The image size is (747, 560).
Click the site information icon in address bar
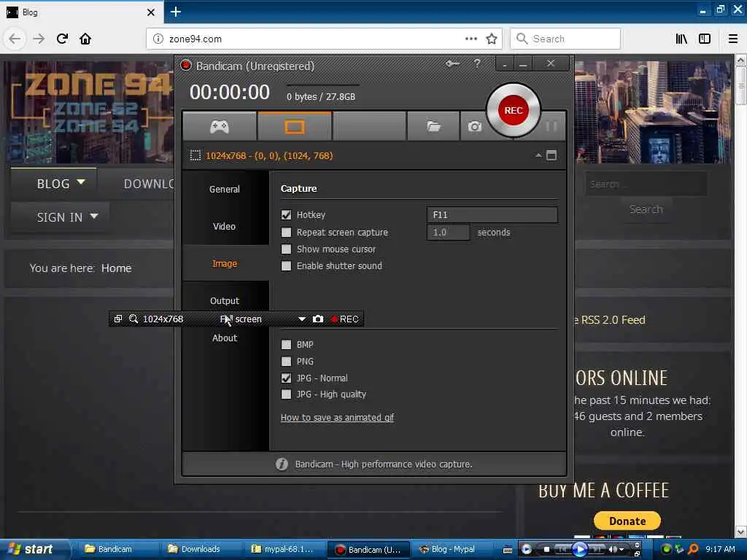158,39
